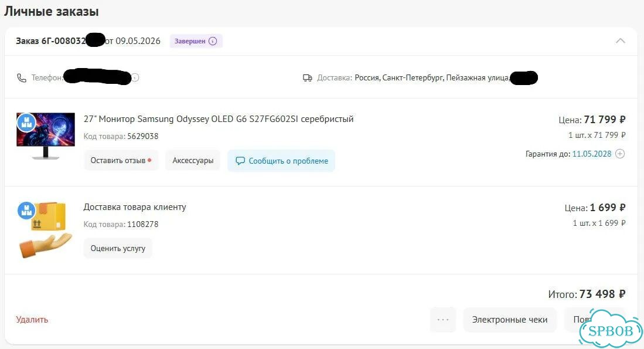Click the delivery address Пейзажная улица text

pyautogui.click(x=478, y=77)
